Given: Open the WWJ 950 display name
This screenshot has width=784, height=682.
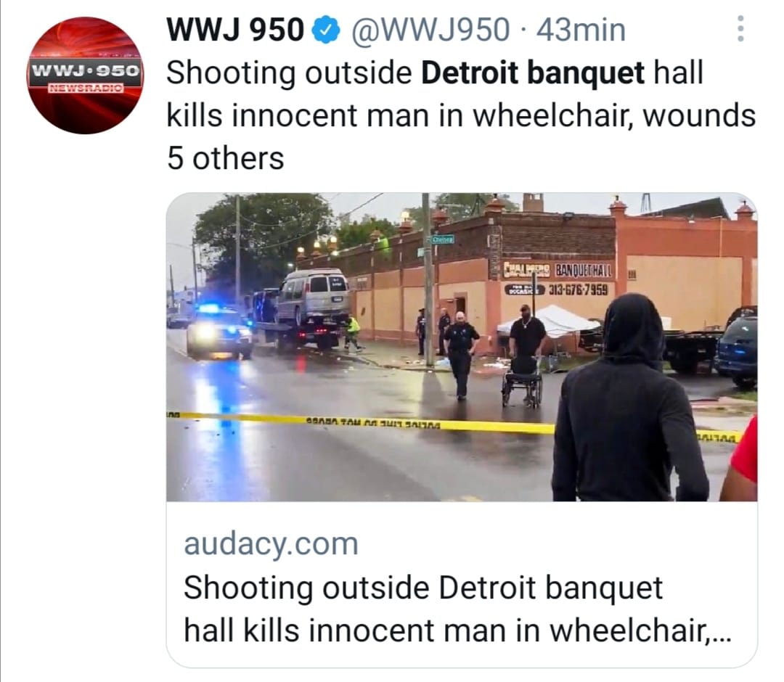Looking at the screenshot, I should pyautogui.click(x=235, y=30).
